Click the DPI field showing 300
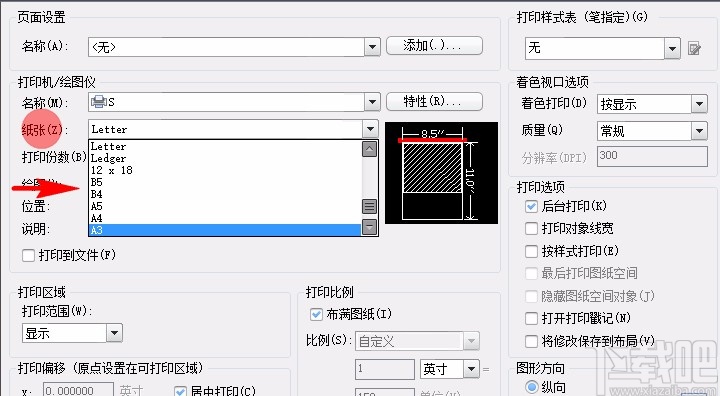 [652, 157]
